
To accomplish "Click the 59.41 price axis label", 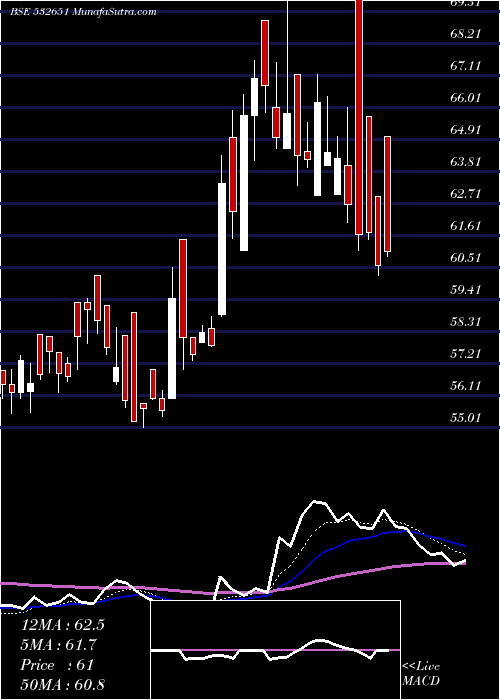I will [466, 290].
